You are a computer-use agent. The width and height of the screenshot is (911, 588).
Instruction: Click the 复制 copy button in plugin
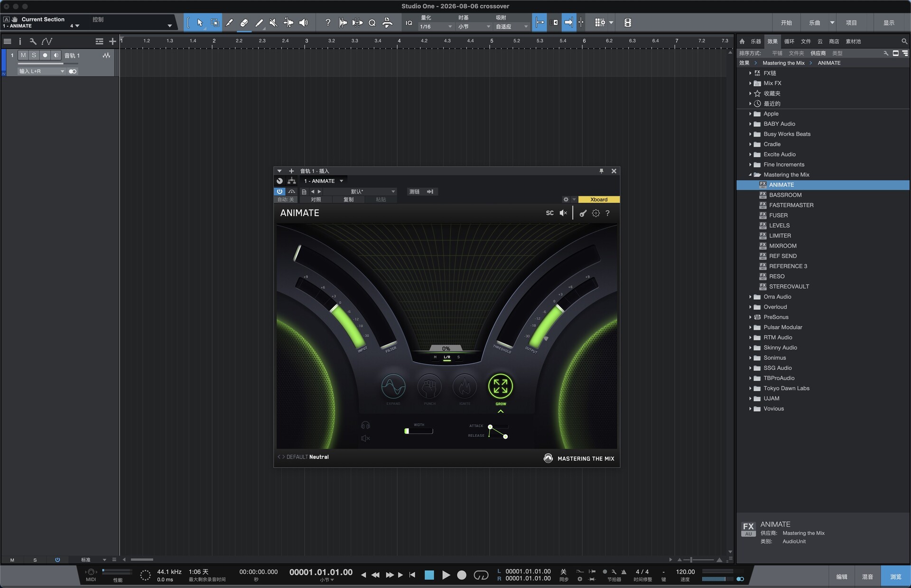[x=348, y=200]
